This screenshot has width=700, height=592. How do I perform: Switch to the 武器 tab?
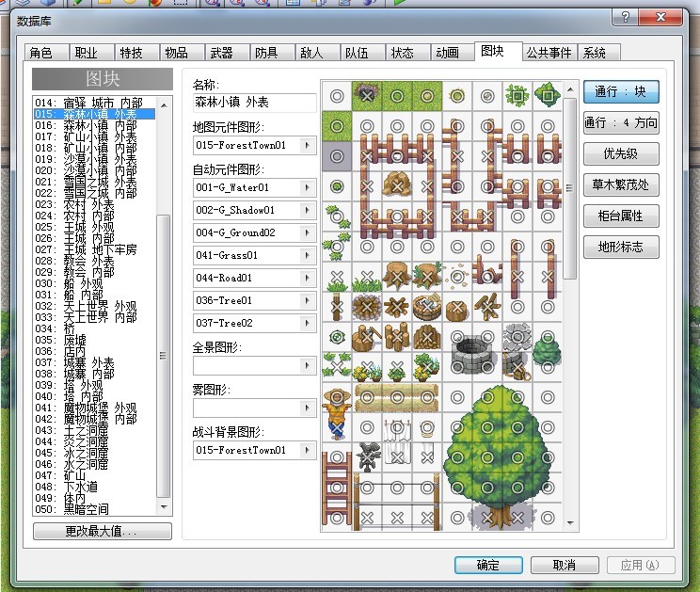click(x=227, y=53)
